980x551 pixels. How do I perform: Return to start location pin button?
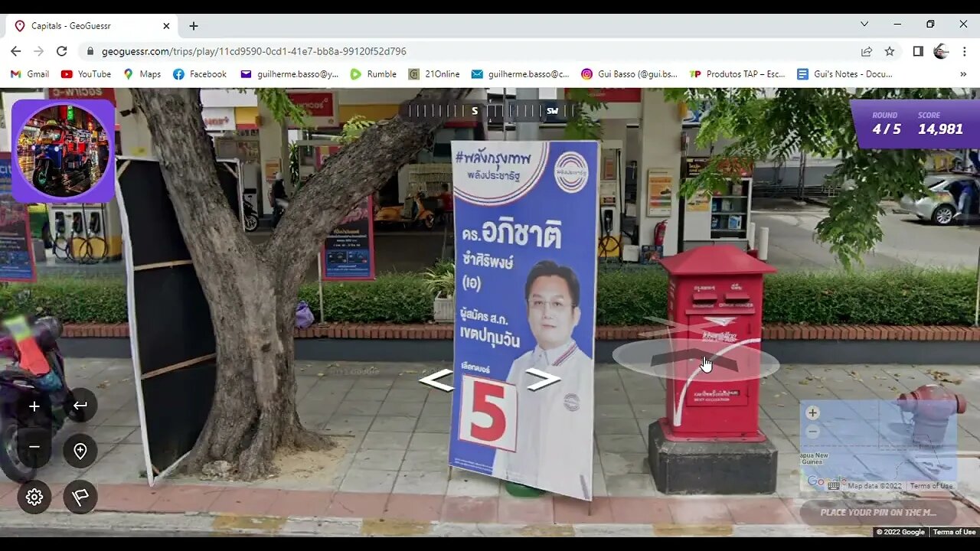click(x=80, y=451)
